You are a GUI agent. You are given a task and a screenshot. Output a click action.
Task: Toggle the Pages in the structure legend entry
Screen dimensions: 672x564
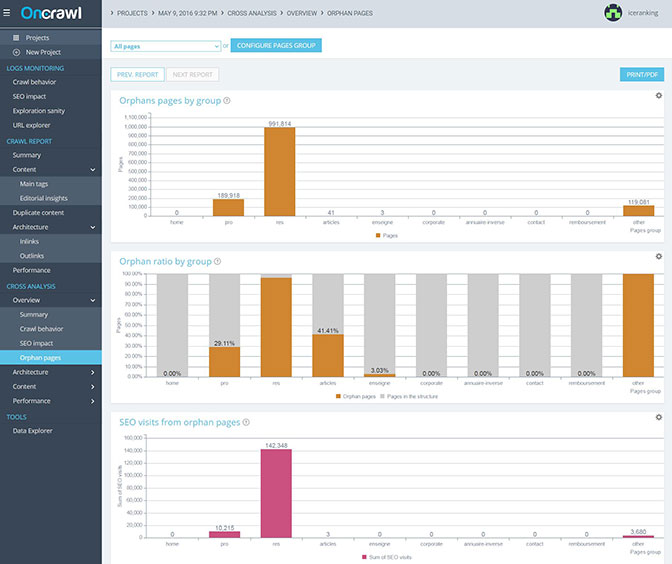coord(409,396)
